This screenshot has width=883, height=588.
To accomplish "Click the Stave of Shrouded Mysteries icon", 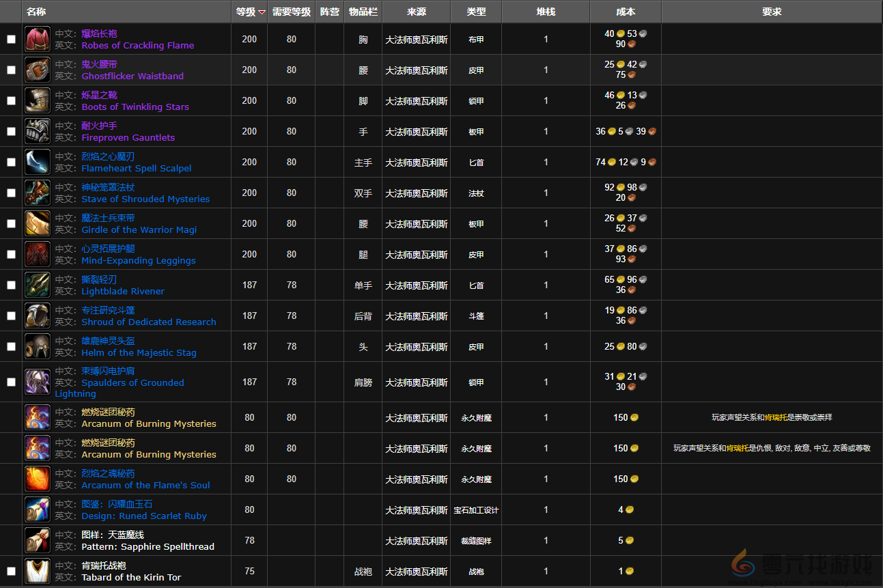I will tap(38, 193).
